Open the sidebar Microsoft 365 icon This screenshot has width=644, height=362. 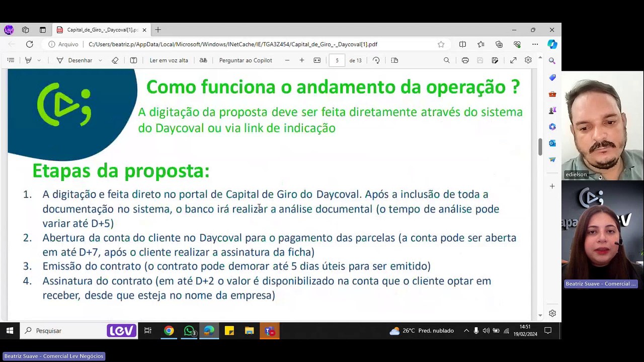click(552, 127)
